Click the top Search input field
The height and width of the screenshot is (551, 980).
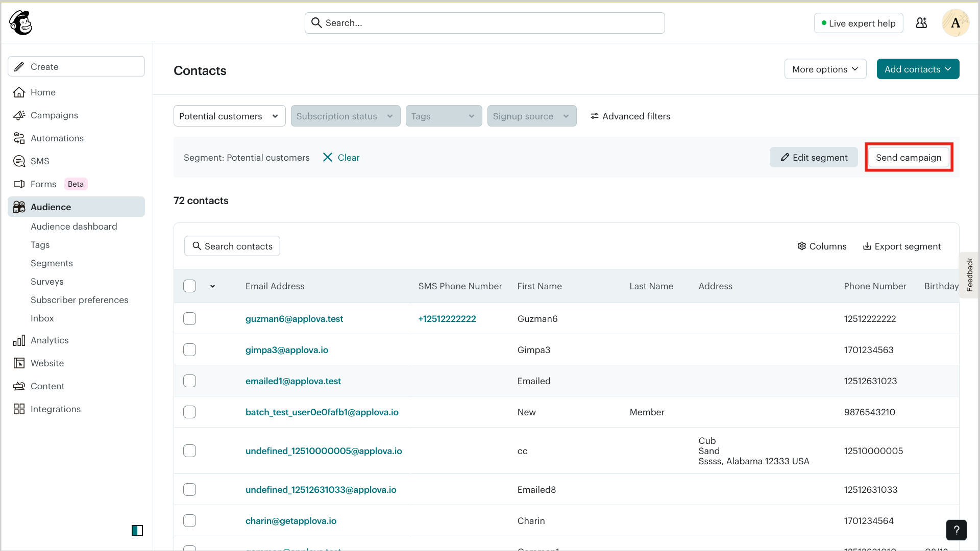[x=484, y=23]
